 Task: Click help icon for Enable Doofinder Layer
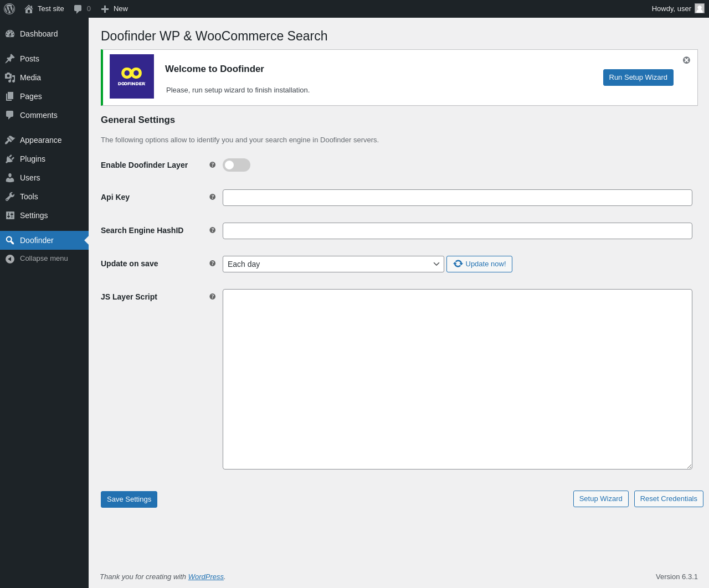point(212,165)
